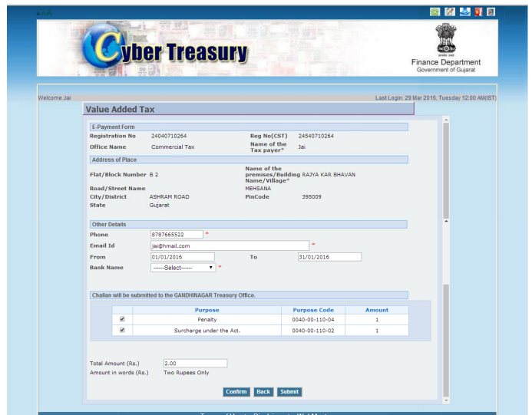Click the pincode value 395009

pyautogui.click(x=312, y=196)
